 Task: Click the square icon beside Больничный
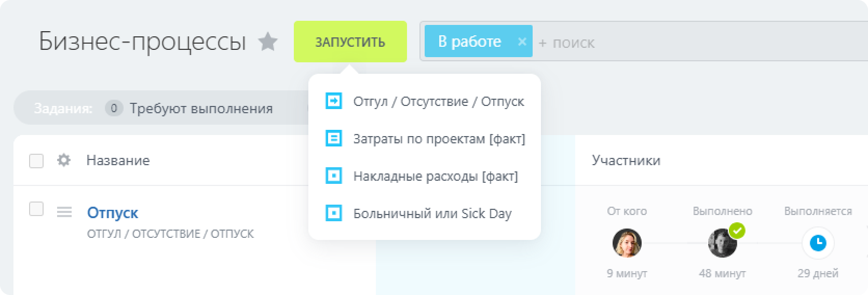click(334, 213)
